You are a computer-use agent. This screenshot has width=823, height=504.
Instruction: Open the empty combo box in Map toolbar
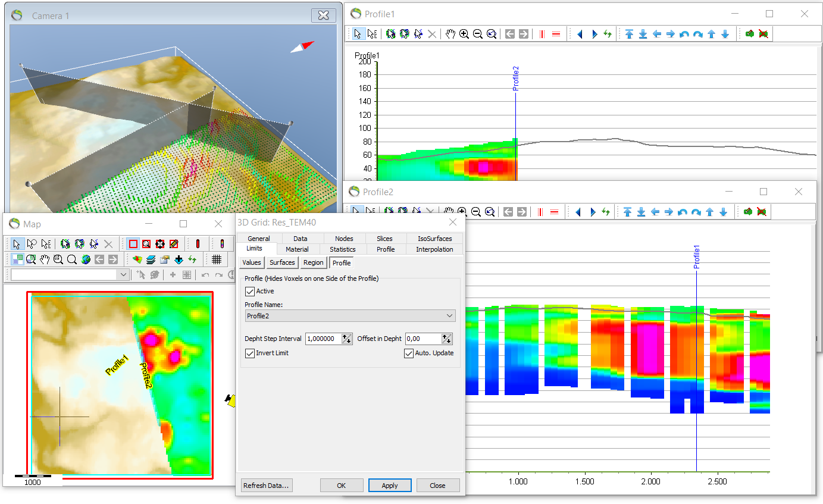point(68,274)
